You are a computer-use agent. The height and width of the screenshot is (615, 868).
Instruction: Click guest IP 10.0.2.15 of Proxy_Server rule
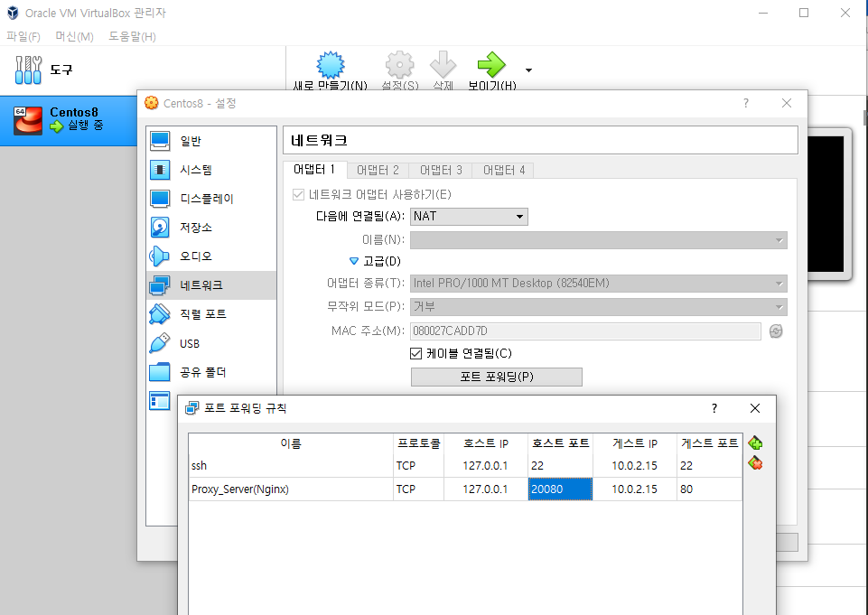click(x=634, y=489)
